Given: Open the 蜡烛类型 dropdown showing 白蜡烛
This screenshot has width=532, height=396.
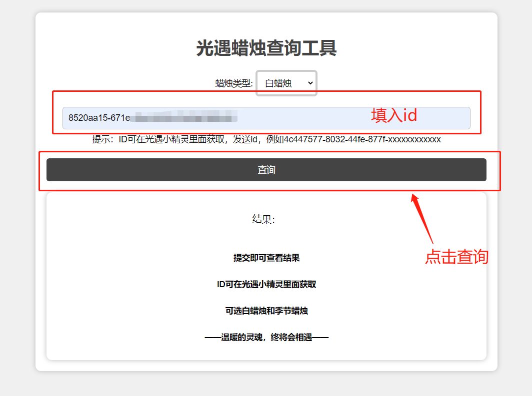Looking at the screenshot, I should coord(286,83).
